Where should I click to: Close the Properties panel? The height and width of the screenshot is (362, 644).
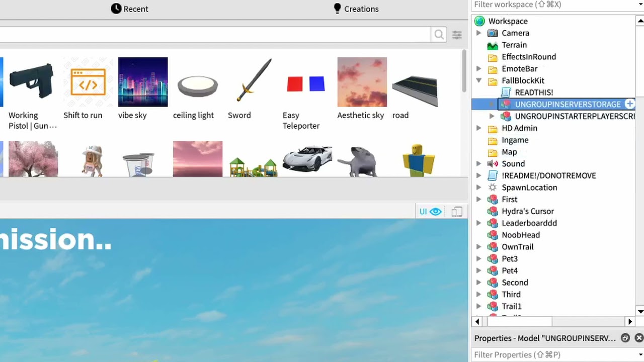point(639,338)
